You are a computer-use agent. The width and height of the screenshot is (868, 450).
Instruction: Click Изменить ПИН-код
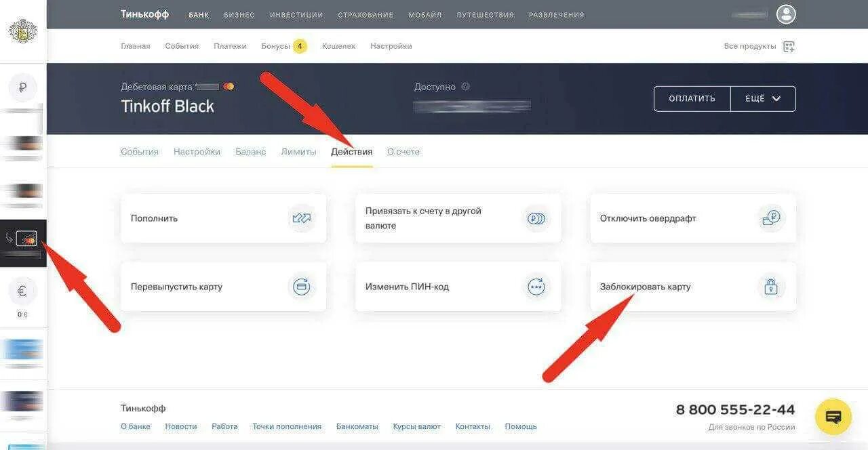(x=458, y=287)
